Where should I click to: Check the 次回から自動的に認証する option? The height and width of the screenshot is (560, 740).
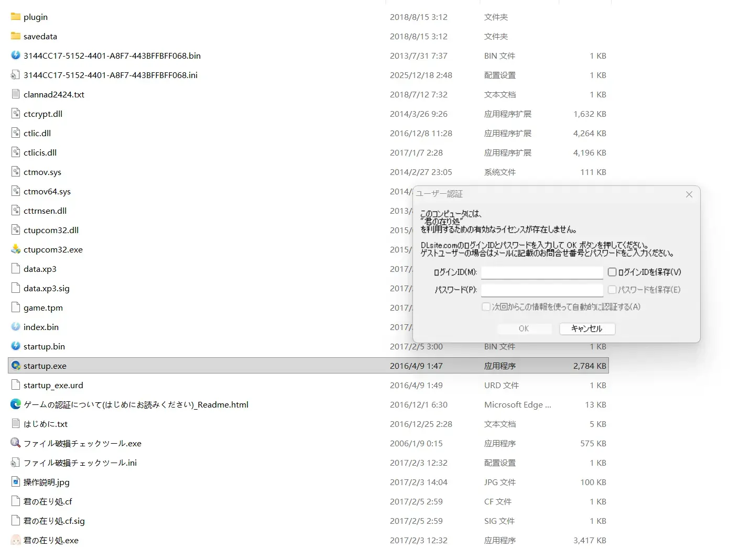pos(486,307)
